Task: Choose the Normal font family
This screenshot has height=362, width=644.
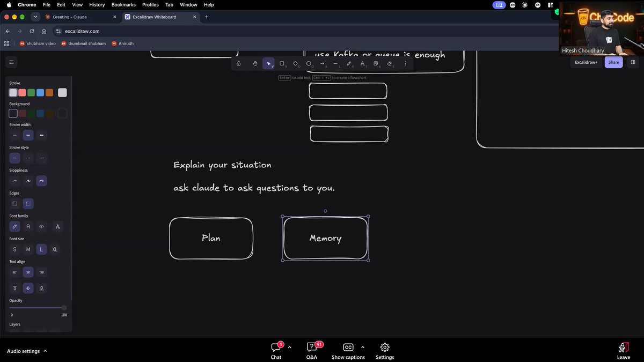Action: (x=28, y=226)
